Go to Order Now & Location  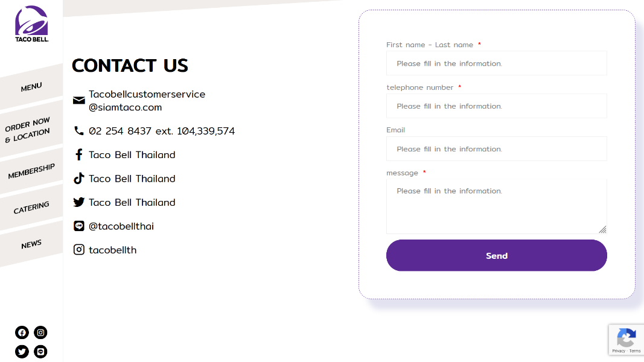28,130
